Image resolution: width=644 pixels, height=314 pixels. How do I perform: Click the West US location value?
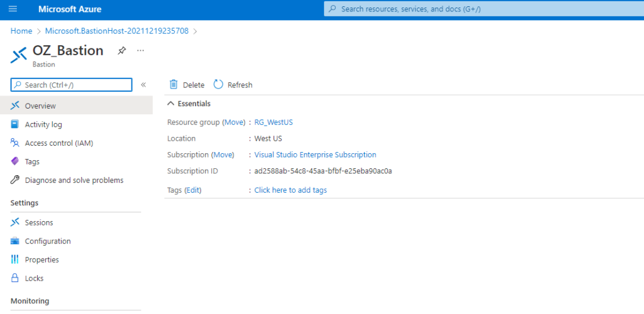[x=268, y=139]
